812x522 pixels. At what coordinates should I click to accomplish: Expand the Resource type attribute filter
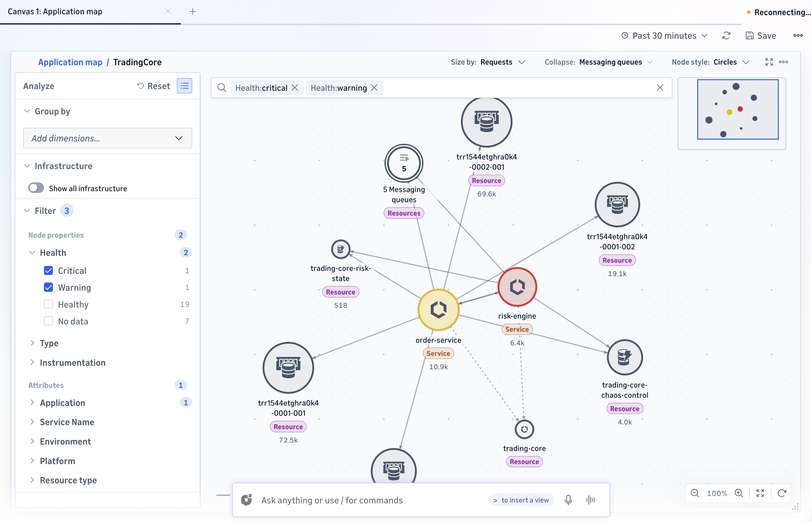tap(32, 480)
